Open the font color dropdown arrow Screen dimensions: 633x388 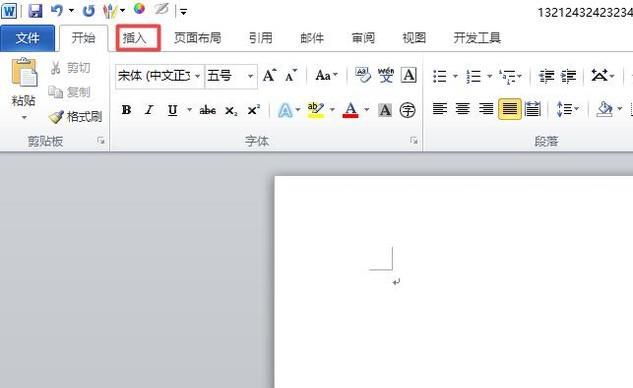click(367, 109)
